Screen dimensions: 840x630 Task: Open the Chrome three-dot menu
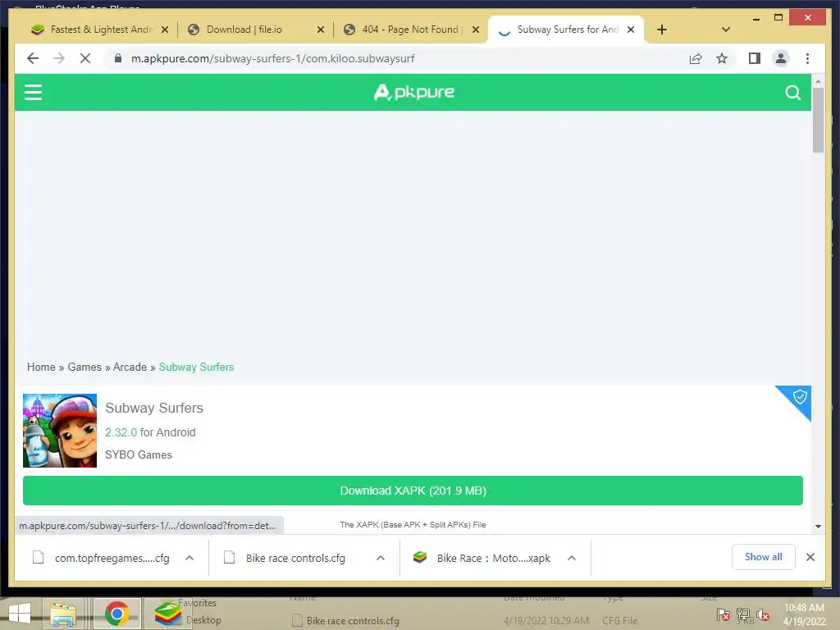tap(807, 58)
